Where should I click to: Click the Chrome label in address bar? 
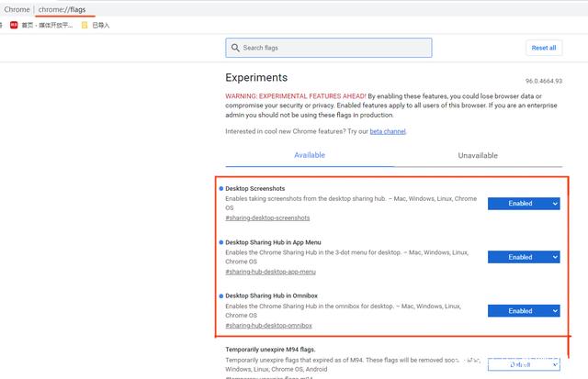pos(17,9)
